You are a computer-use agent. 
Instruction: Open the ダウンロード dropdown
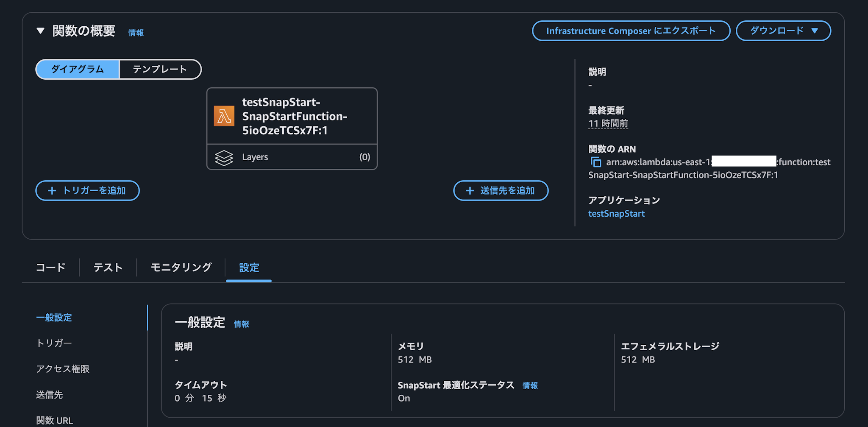(x=783, y=31)
